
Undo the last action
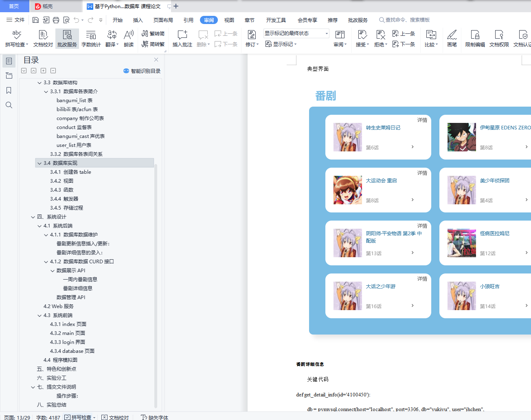tap(76, 20)
